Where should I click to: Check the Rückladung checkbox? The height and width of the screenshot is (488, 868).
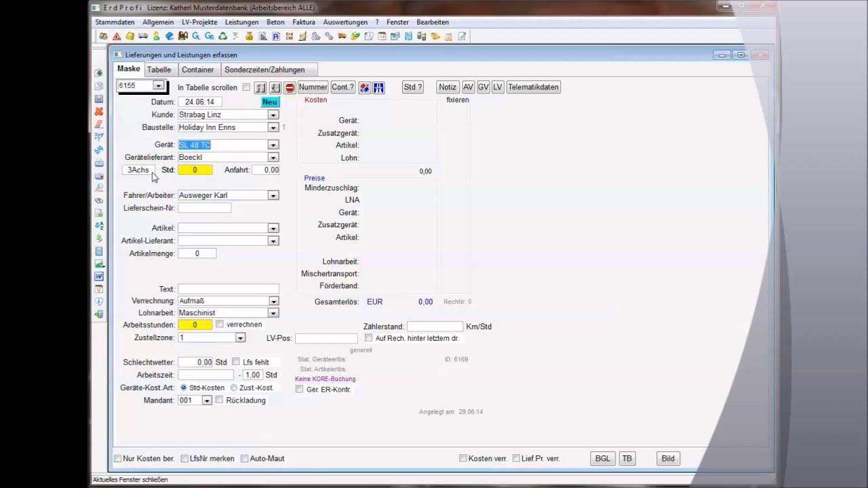[x=219, y=400]
